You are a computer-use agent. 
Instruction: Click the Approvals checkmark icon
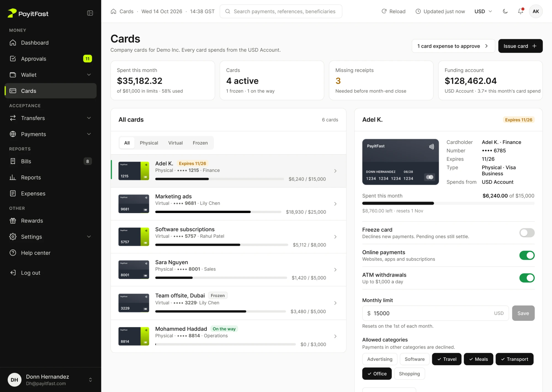(13, 59)
